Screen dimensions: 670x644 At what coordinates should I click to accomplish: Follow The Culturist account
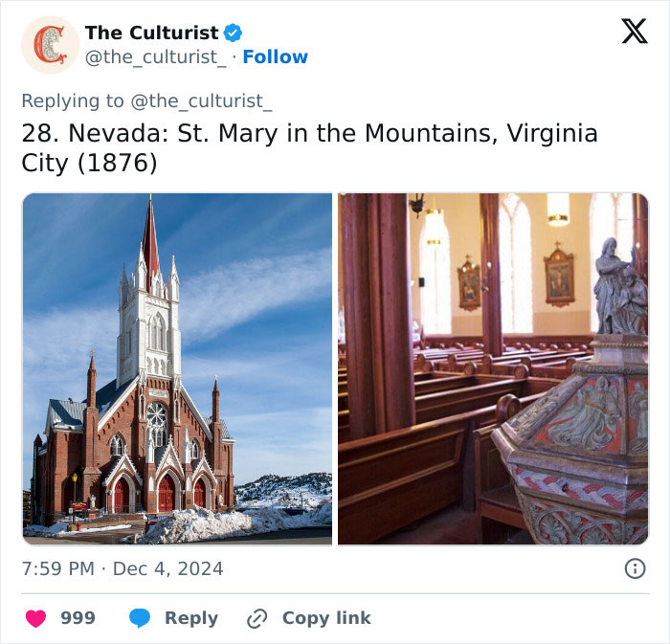pyautogui.click(x=275, y=57)
